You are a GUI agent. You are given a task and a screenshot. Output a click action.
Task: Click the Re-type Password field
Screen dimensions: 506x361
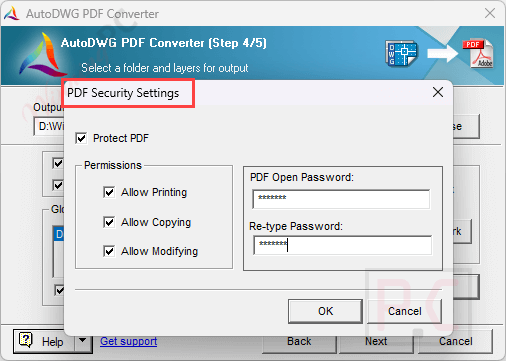click(342, 245)
